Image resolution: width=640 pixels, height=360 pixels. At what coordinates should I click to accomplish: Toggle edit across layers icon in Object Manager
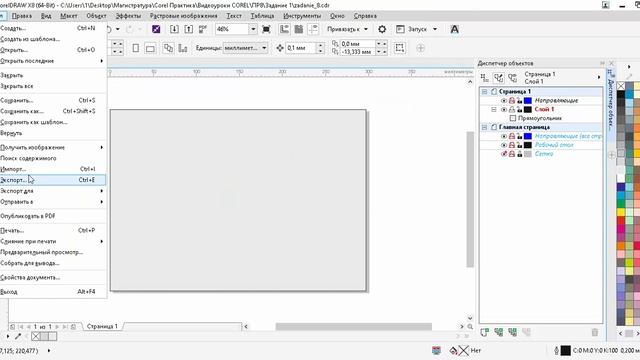[499, 78]
